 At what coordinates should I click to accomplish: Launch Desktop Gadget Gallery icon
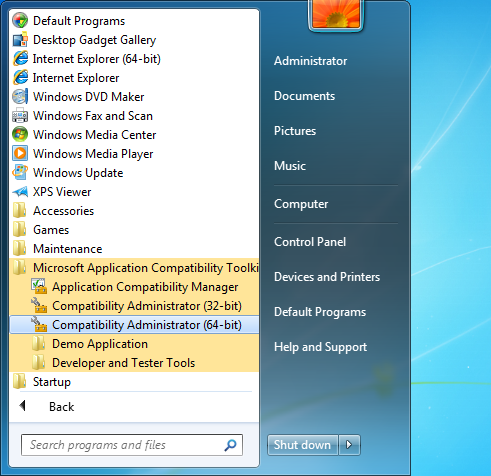coord(20,40)
